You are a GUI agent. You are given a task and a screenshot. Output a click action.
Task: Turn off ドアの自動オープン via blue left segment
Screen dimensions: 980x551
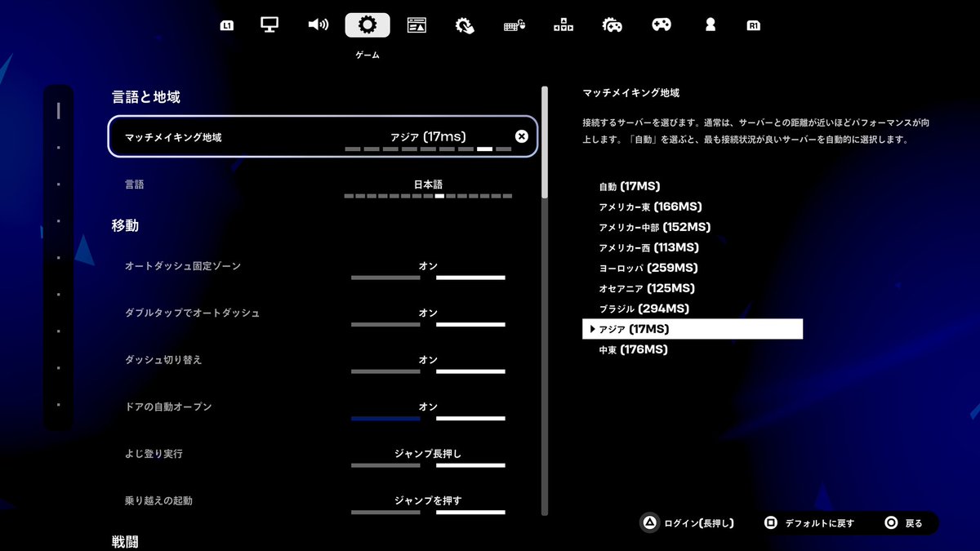click(385, 419)
